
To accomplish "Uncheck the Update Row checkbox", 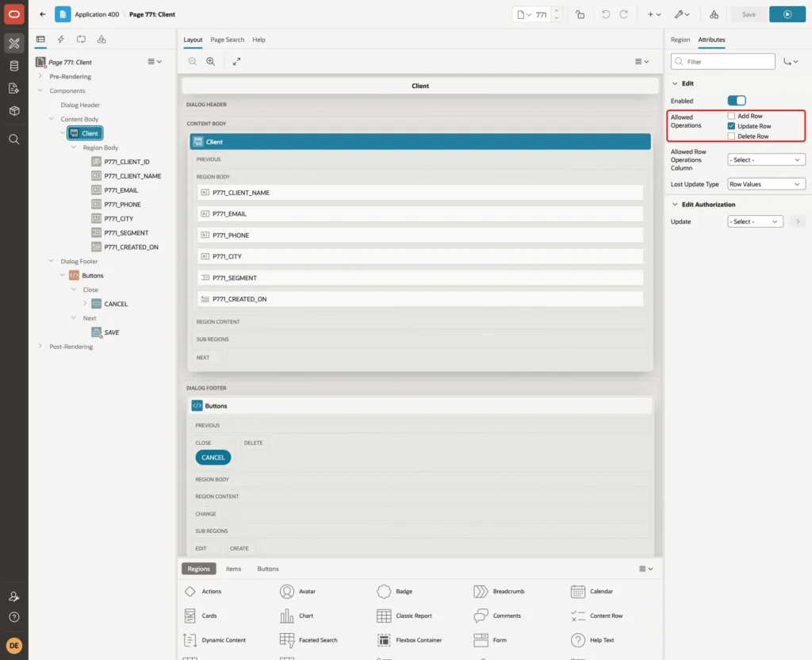I will pos(731,126).
